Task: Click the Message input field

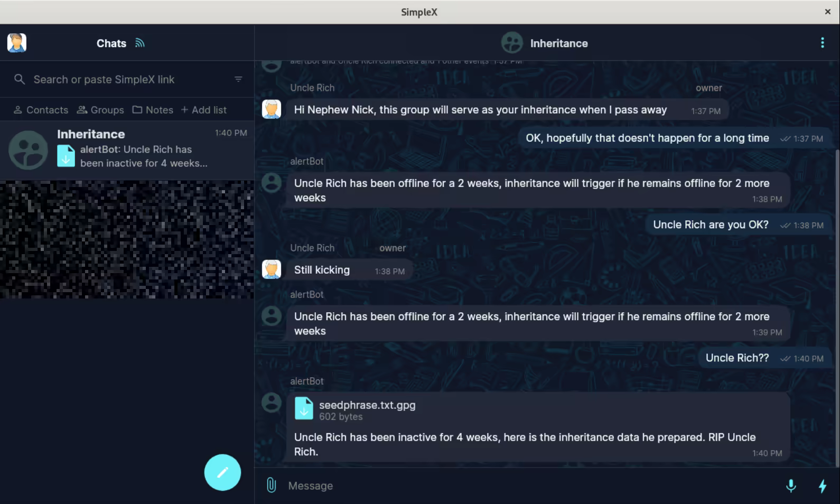Action: (528, 486)
